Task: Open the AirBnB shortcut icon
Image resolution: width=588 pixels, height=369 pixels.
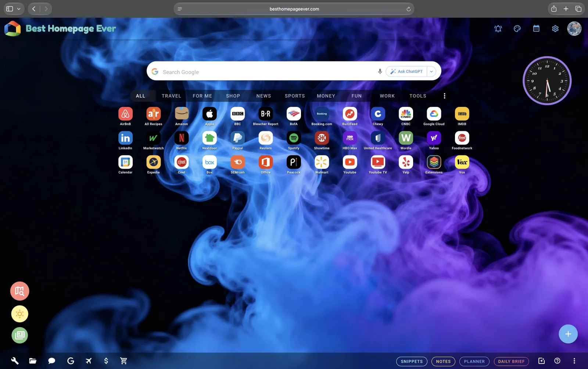Action: click(125, 114)
